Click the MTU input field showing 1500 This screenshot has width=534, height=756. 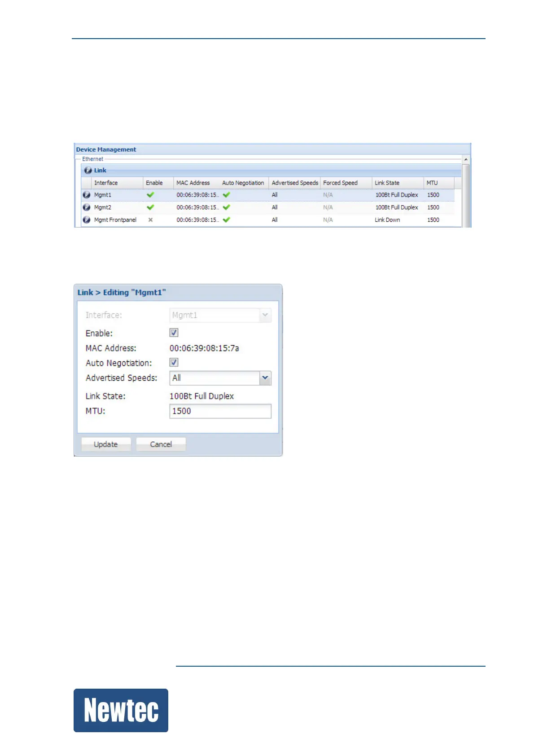click(x=220, y=411)
